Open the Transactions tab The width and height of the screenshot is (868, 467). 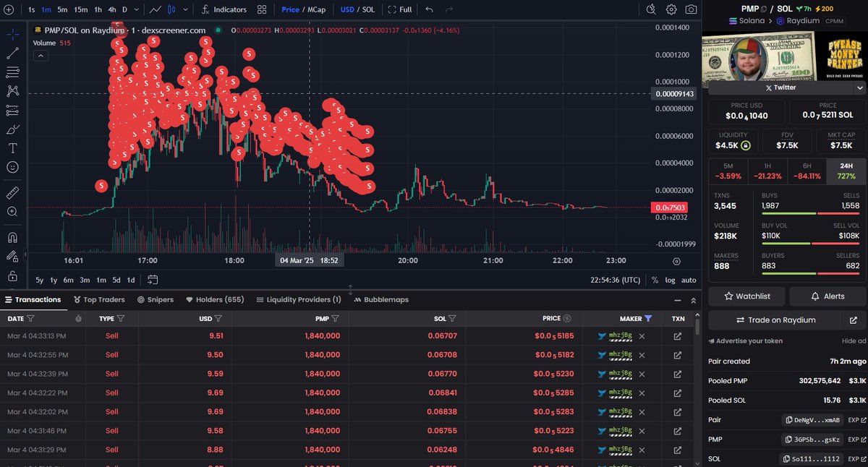point(33,299)
